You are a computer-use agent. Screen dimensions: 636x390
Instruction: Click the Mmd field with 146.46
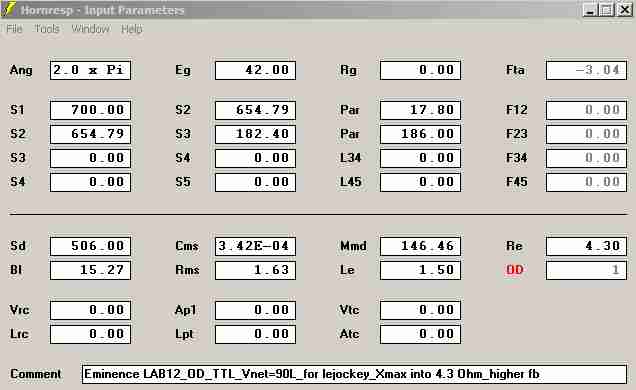421,246
